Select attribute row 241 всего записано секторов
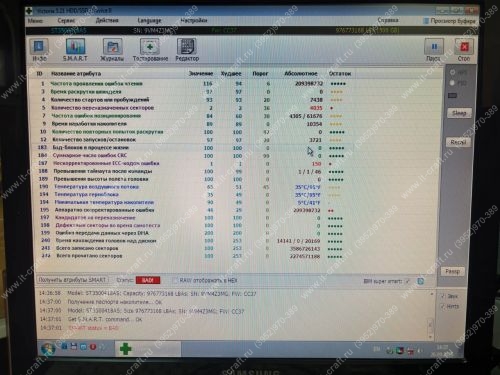The image size is (500, 375). point(195,249)
